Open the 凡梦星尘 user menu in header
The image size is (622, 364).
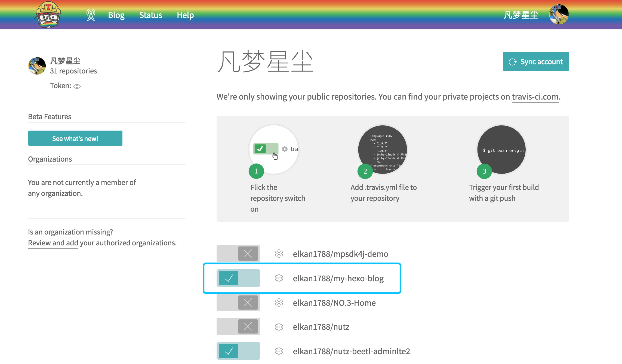521,15
